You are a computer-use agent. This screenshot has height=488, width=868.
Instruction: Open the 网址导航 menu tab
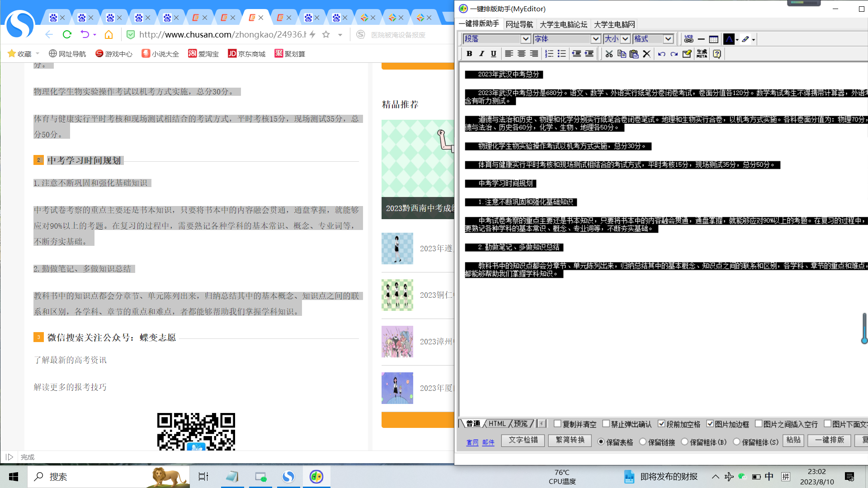point(519,24)
